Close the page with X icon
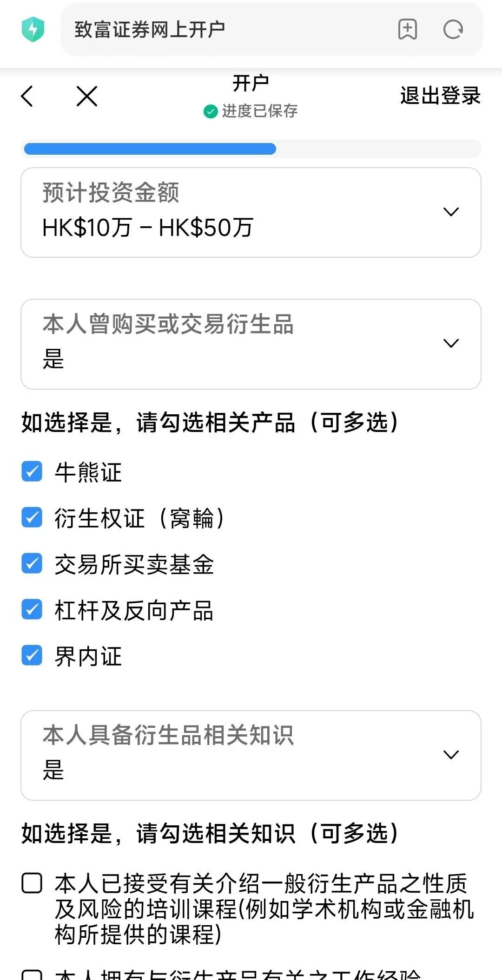The width and height of the screenshot is (502, 980). [x=87, y=96]
